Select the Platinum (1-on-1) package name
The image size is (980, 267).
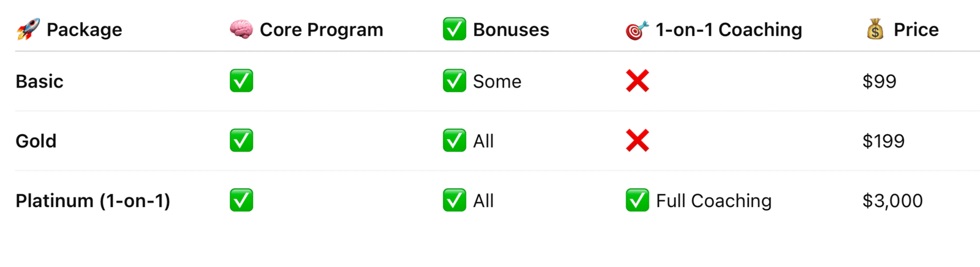93,201
